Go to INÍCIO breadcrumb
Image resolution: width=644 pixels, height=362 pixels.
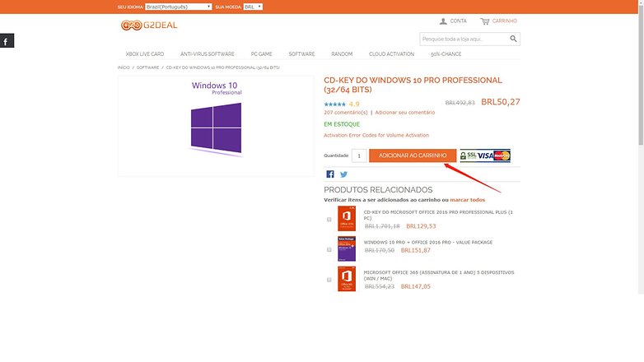click(124, 67)
